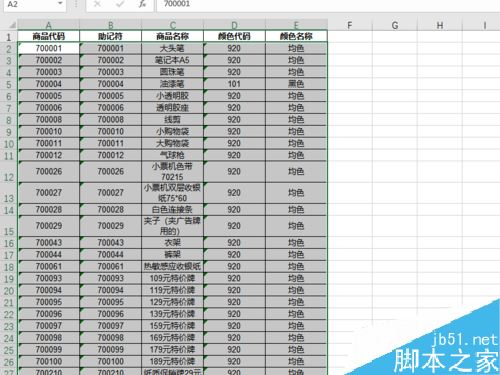
Task: Select column C header
Action: (173, 25)
